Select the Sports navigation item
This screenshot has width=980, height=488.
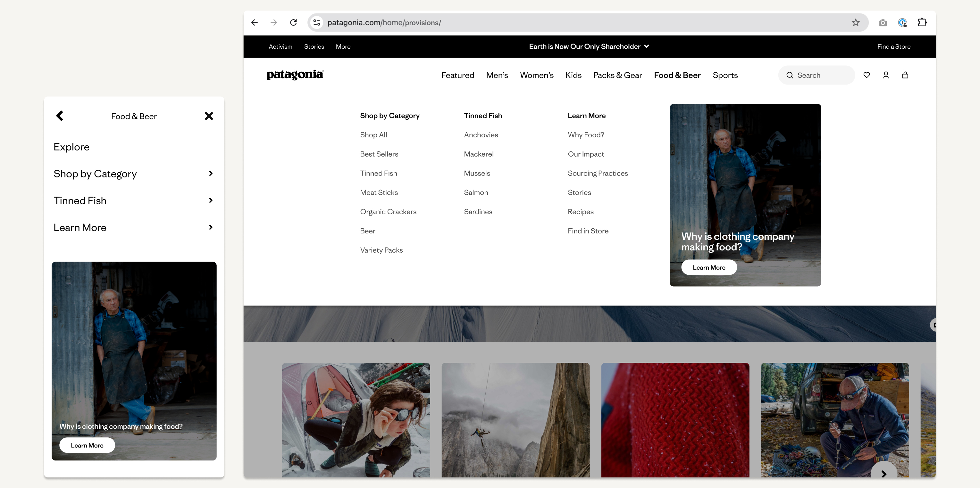725,75
